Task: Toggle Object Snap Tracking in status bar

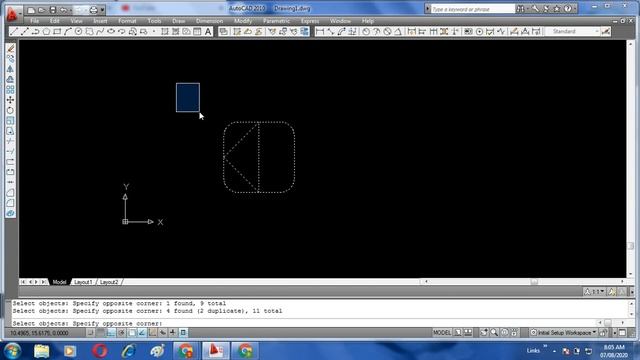Action: pos(142,333)
